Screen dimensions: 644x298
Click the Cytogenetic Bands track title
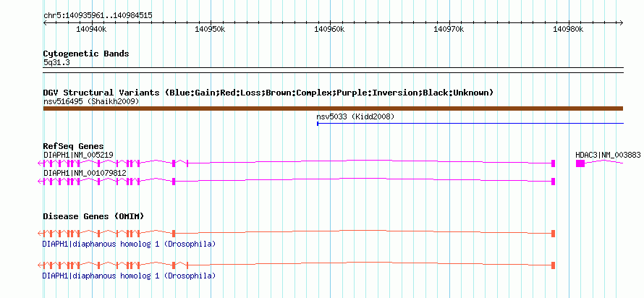pyautogui.click(x=86, y=54)
